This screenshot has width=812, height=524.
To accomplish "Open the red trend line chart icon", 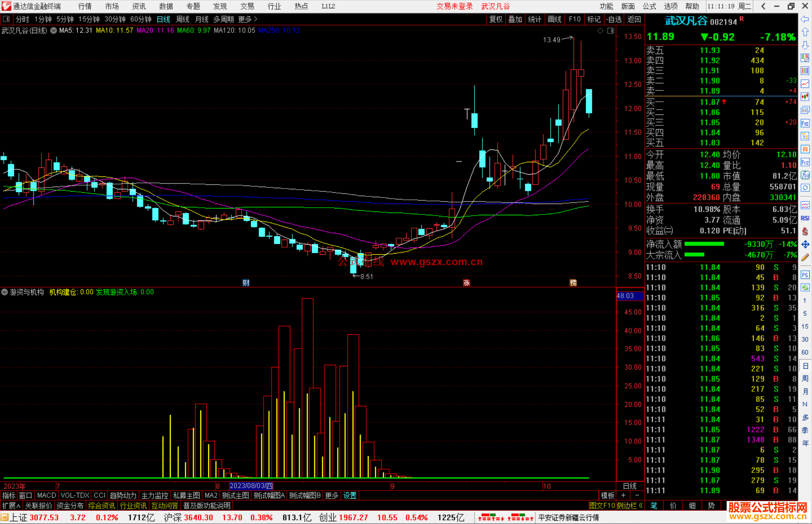I will coord(805,84).
